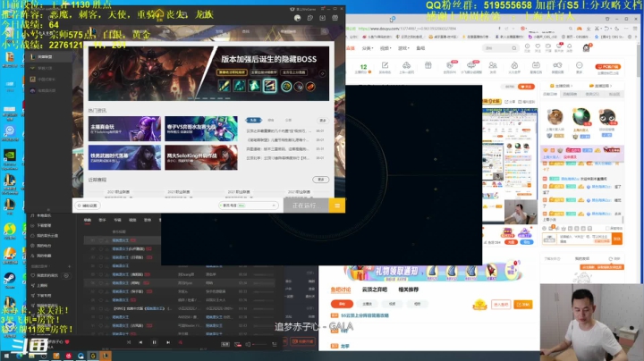The width and height of the screenshot is (644, 361).
Task: Open the S5云顶上分阵容简易攻略 post link
Action: (x=365, y=315)
